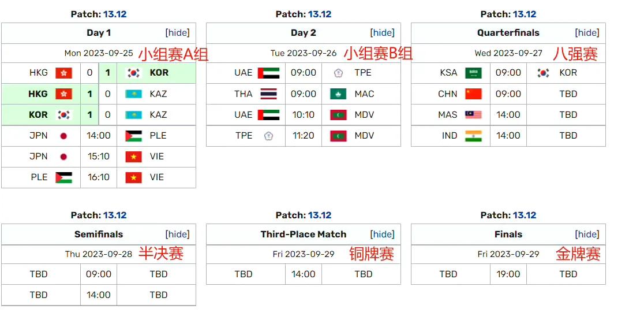Collapse the Semifinals table via hide
The image size is (644, 320).
pyautogui.click(x=177, y=235)
